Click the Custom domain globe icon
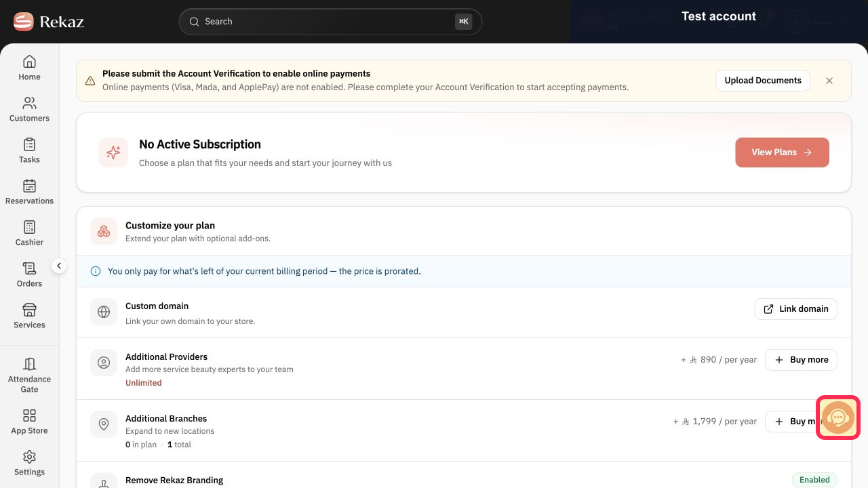868x488 pixels. tap(104, 312)
